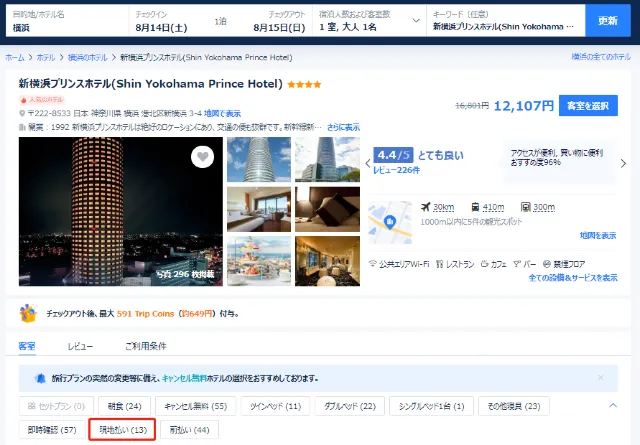Click the map pin thumbnail
The image size is (640, 445).
[390, 222]
